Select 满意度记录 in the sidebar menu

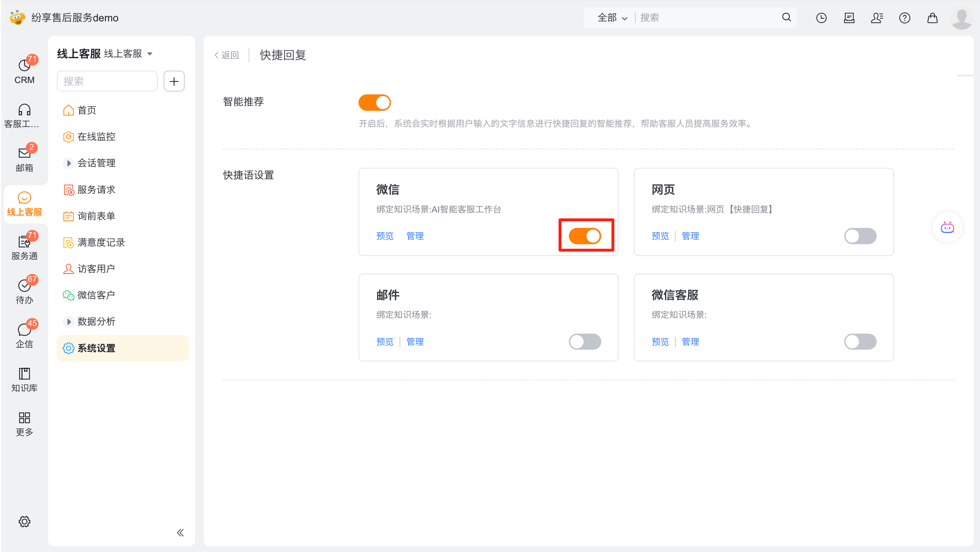tap(101, 242)
